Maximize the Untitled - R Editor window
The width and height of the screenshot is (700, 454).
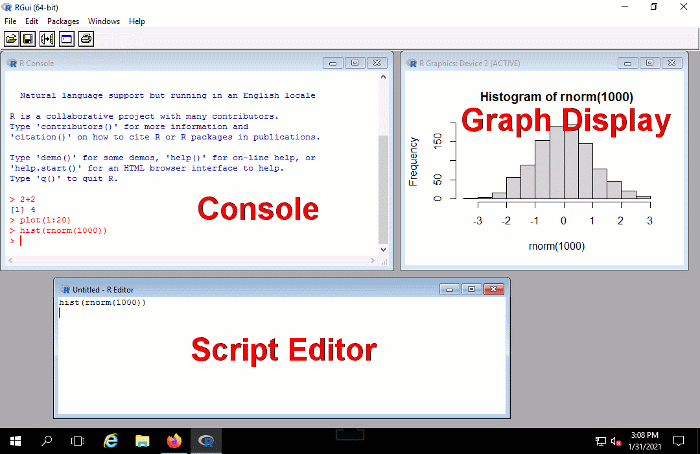tap(471, 289)
